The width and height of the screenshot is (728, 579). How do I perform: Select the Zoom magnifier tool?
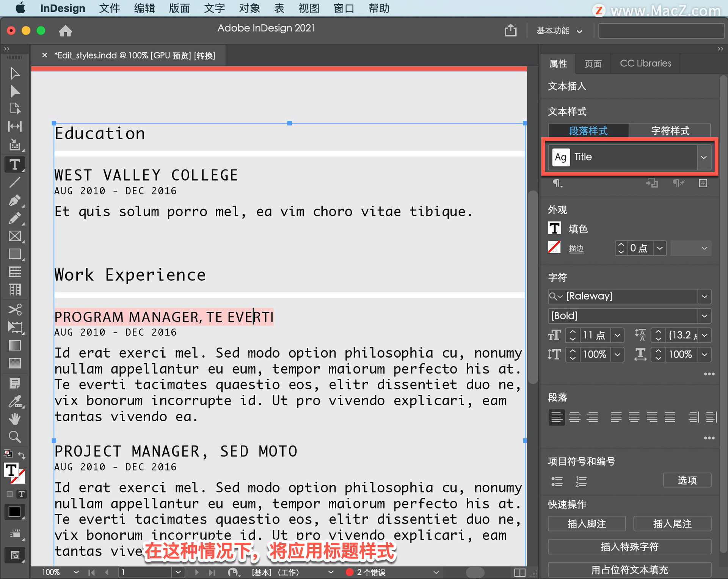point(15,437)
